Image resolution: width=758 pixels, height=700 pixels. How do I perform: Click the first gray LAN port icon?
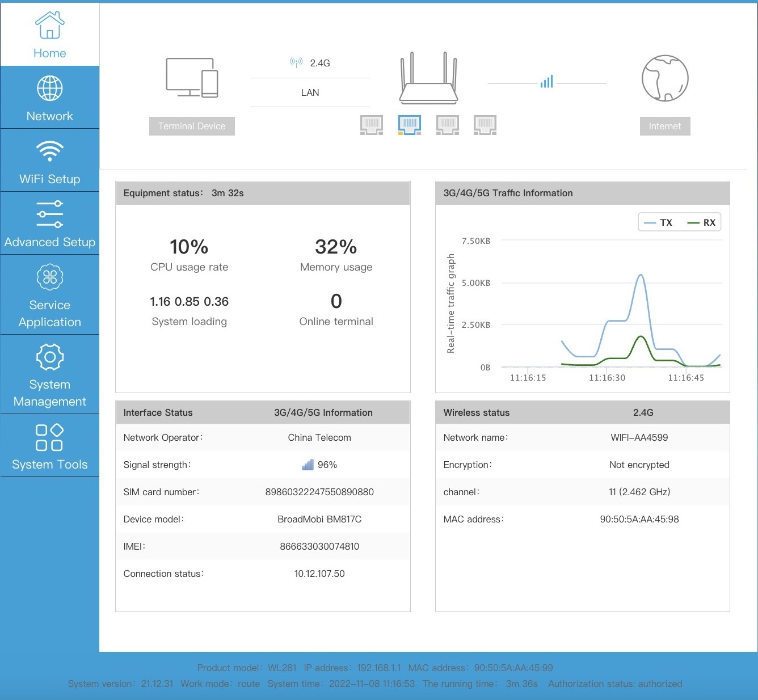coord(372,125)
